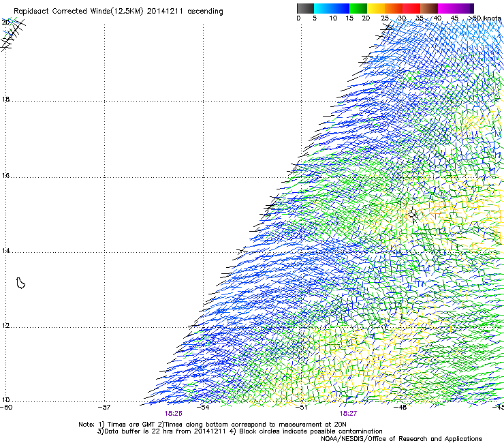This screenshot has width=504, height=443.
Task: Click the purple 45-50 knots color segment
Action: tap(464, 8)
